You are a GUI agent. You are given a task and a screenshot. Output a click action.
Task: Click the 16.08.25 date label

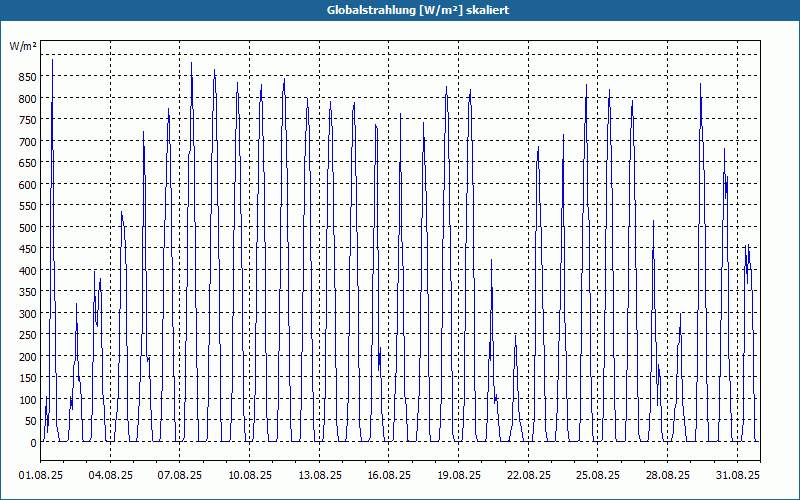click(x=389, y=476)
